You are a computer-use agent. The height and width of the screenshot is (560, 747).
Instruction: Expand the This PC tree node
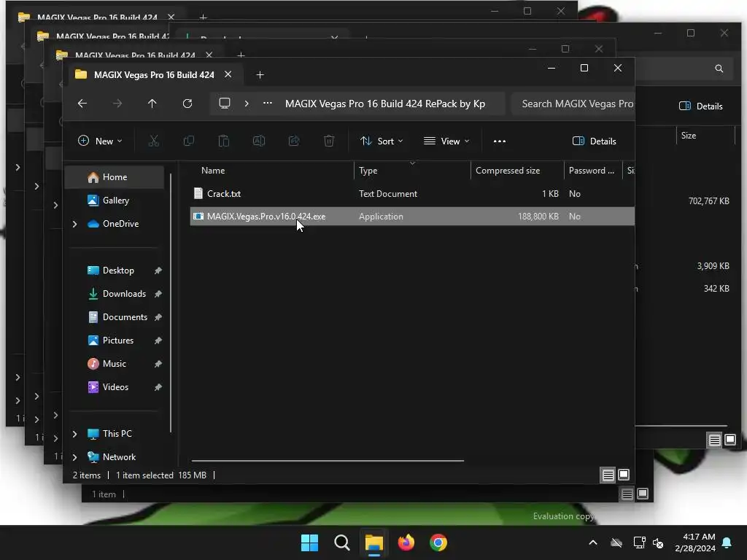(x=75, y=434)
